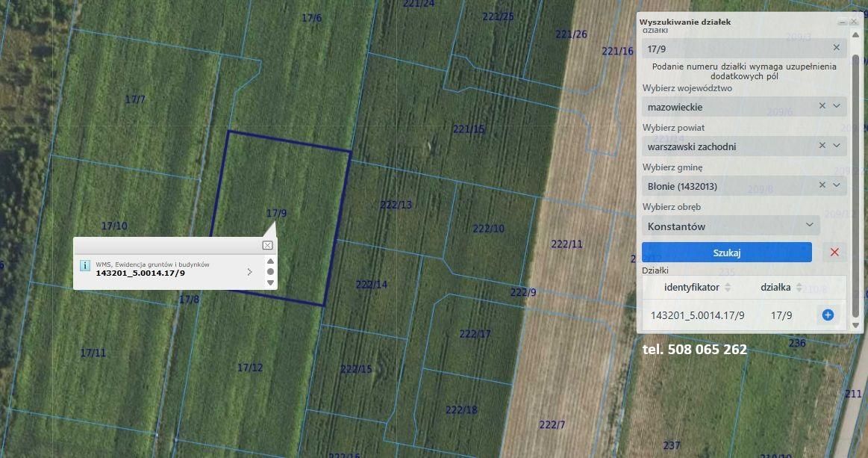Click parcel label 222/18 on map
The width and height of the screenshot is (868, 458).
(x=462, y=409)
